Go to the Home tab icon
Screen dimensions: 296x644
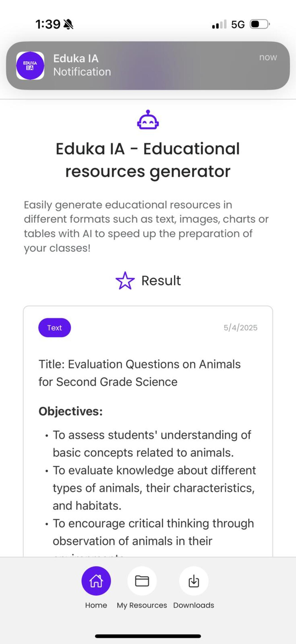pyautogui.click(x=96, y=581)
